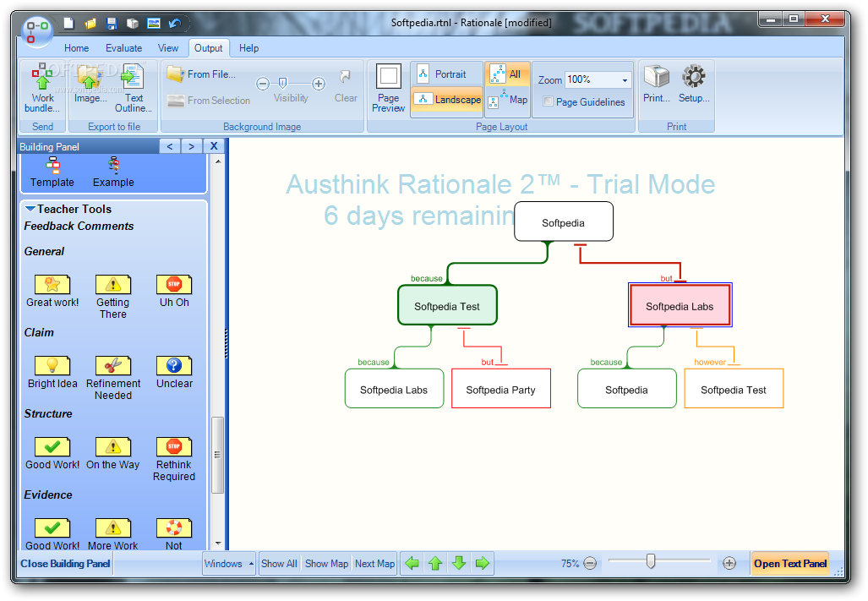Save the map with the floppy disk icon
This screenshot has width=868, height=601.
pyautogui.click(x=112, y=23)
